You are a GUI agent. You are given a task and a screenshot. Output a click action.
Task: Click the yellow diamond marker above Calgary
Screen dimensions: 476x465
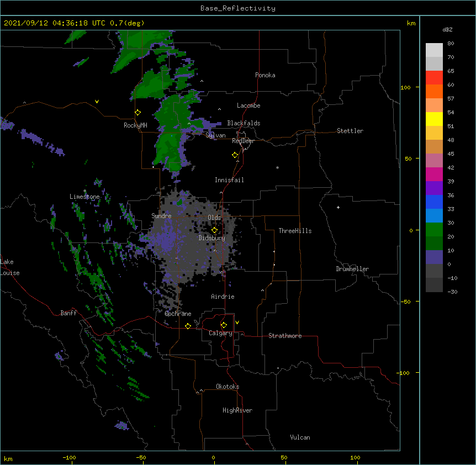coord(224,325)
